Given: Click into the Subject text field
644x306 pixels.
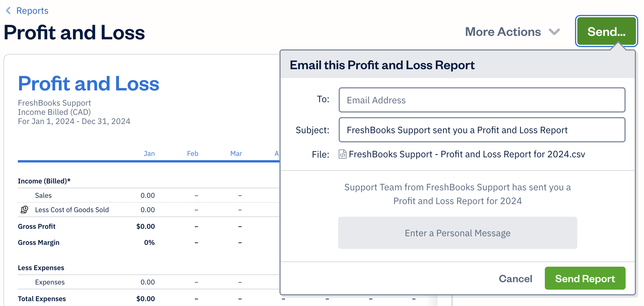Looking at the screenshot, I should [x=482, y=130].
